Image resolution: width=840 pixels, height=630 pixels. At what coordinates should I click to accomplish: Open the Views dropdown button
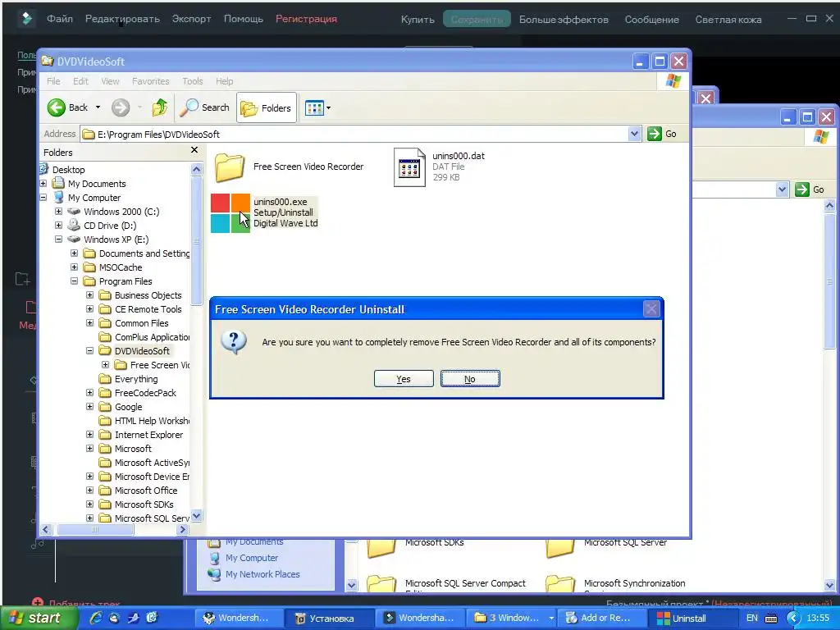317,107
